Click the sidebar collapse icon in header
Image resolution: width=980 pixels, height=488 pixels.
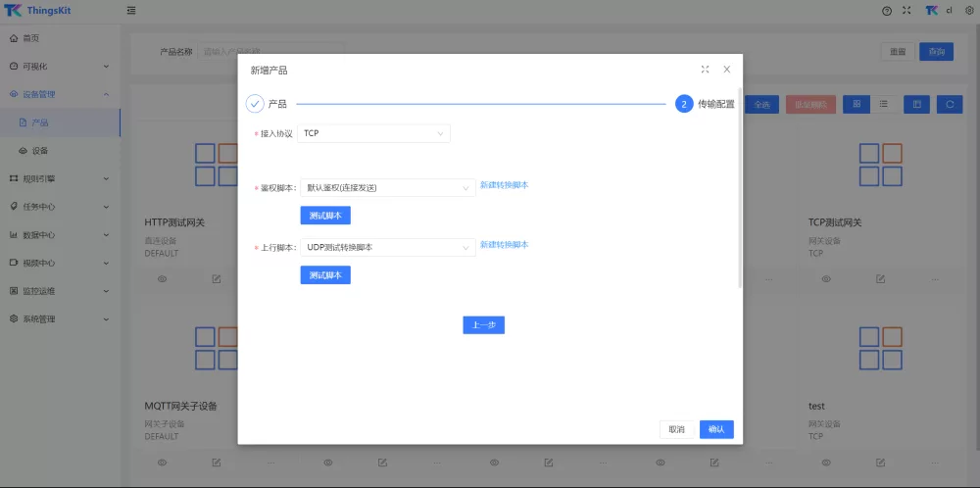[131, 11]
